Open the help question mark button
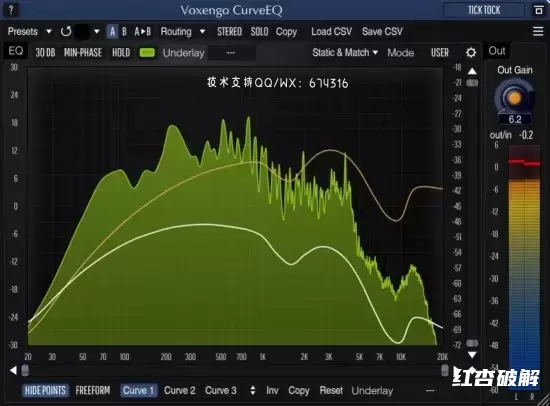The width and height of the screenshot is (550, 406). click(x=11, y=10)
